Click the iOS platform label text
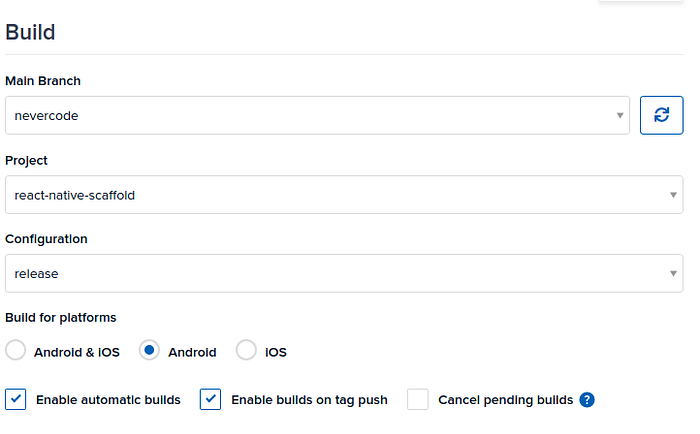Image resolution: width=700 pixels, height=434 pixels. pos(276,352)
